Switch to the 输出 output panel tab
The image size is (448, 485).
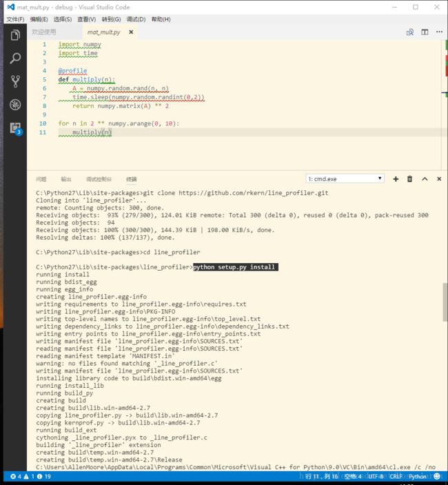66,179
